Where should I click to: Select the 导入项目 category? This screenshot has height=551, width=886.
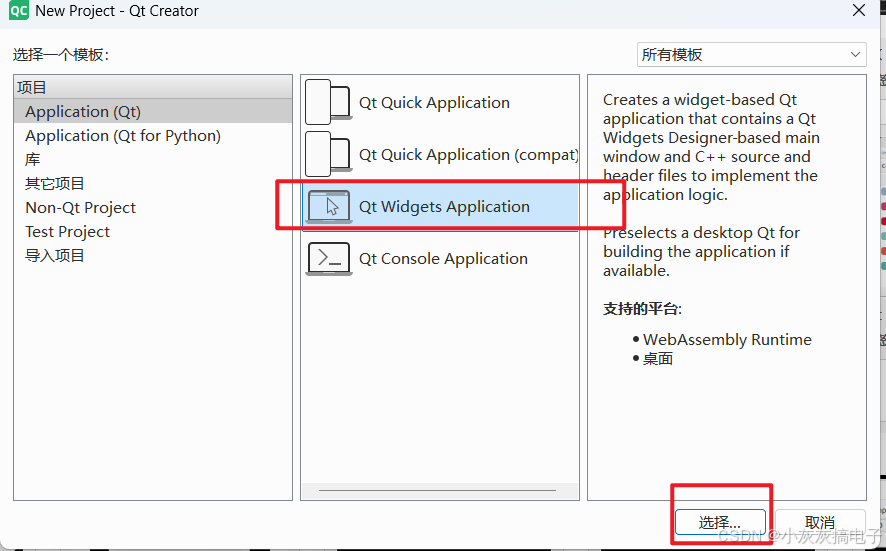153,255
